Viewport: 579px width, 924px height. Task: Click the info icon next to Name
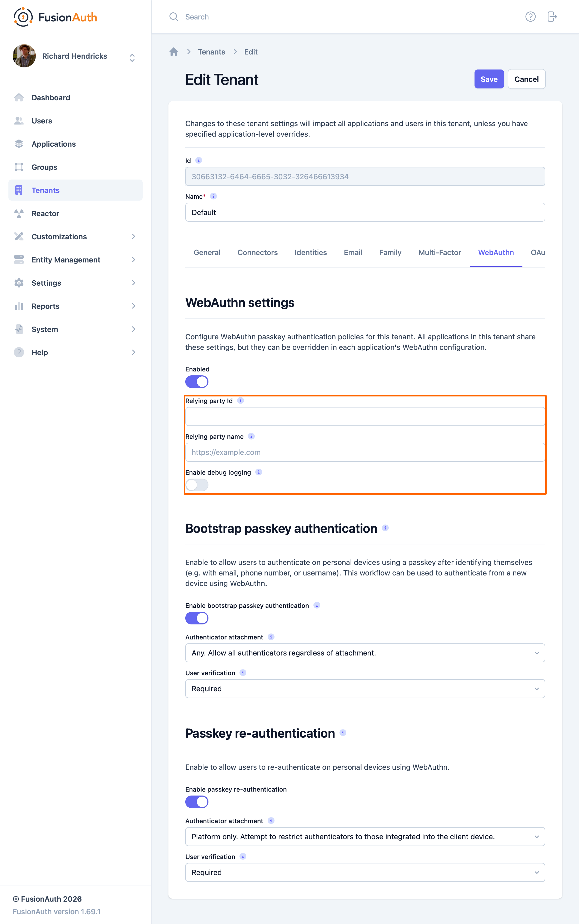click(213, 196)
